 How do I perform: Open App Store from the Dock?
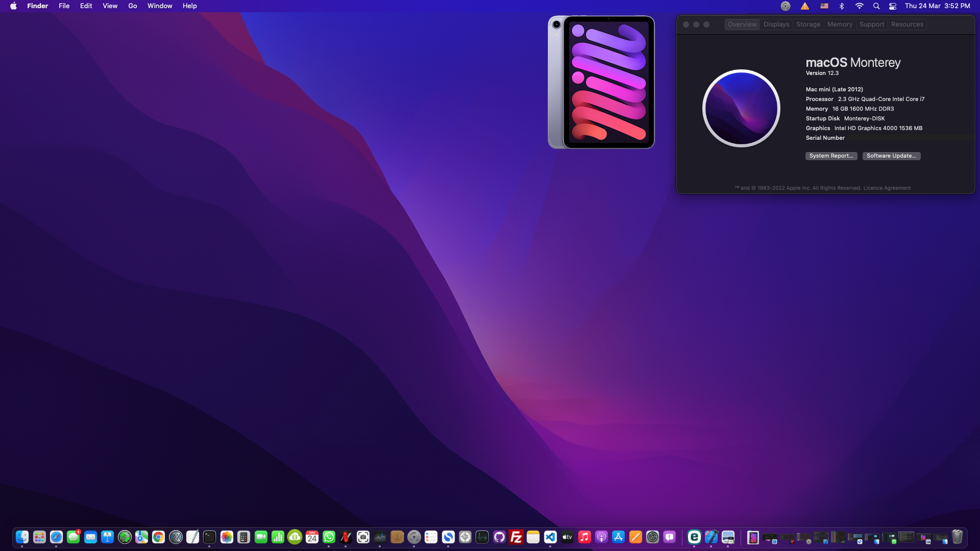618,537
